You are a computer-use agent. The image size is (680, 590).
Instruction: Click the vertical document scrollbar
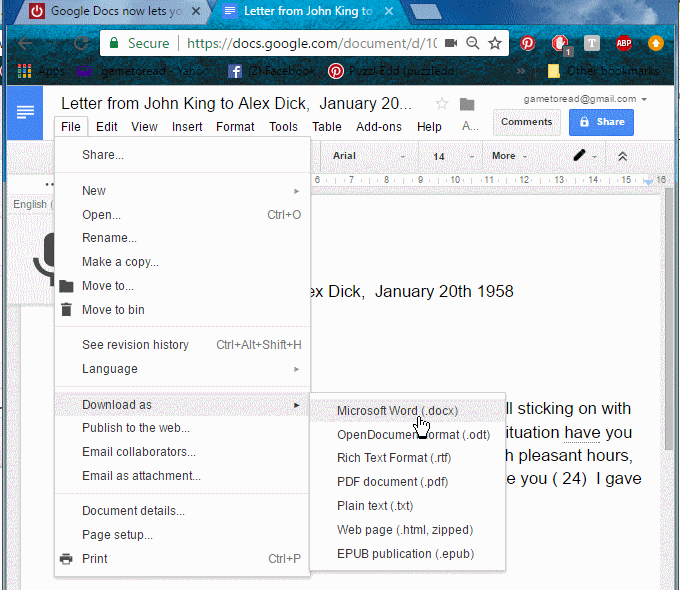click(669, 319)
